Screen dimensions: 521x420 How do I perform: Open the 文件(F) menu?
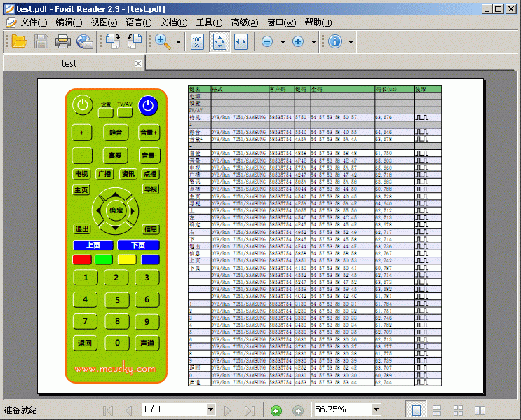29,22
